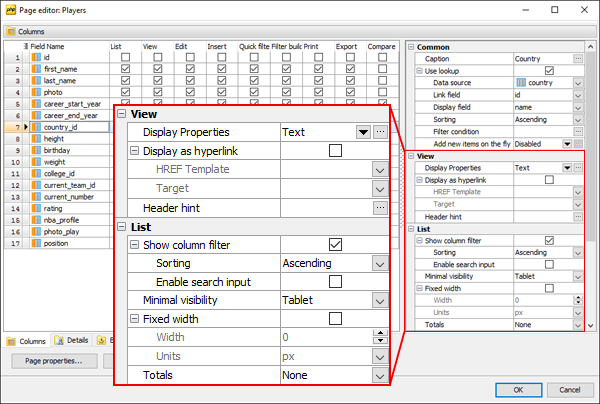Open Page properties
600x404 pixels.
click(53, 361)
